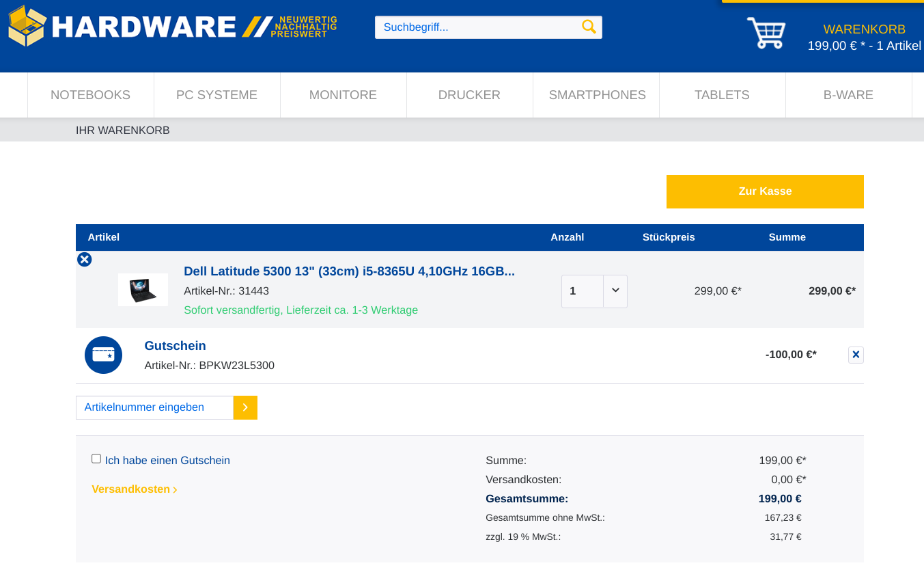Click the Stückpreis value '299,00 €*'
The width and height of the screenshot is (924, 570).
[x=718, y=291]
